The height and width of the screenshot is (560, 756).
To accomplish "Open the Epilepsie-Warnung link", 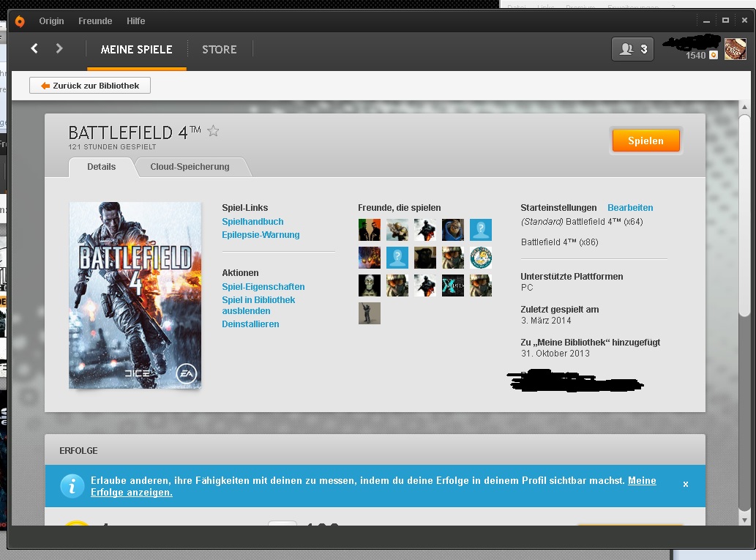I will coord(261,235).
